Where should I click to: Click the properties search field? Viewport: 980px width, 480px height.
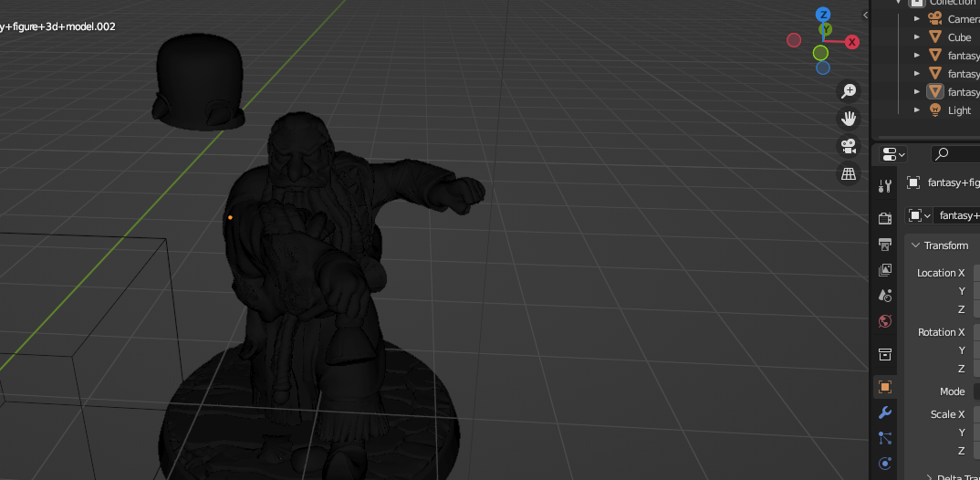coord(955,153)
